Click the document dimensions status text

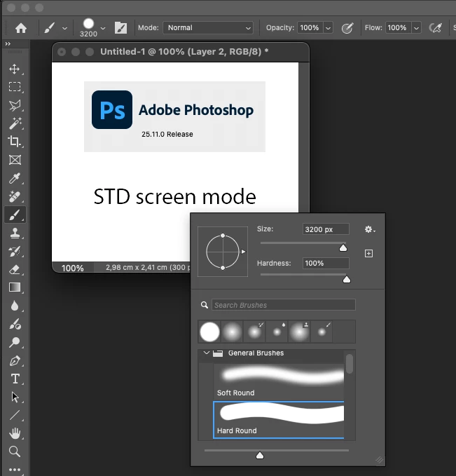coord(148,268)
